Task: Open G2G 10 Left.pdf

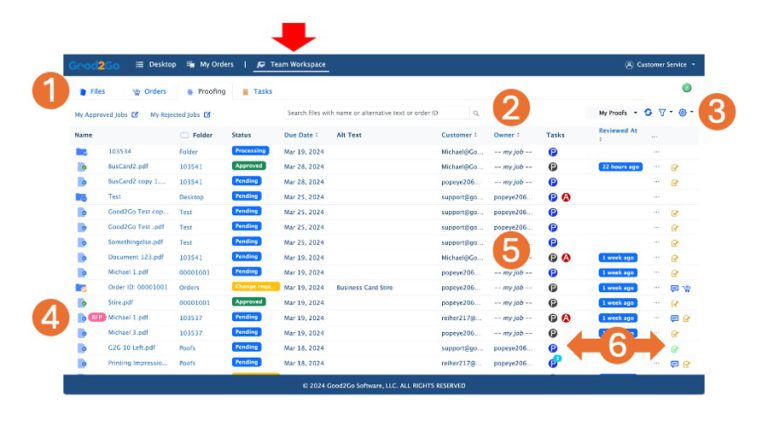Action: point(131,348)
